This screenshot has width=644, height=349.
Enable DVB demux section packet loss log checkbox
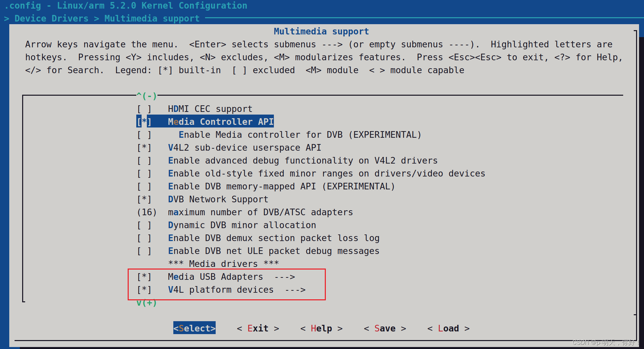[x=144, y=238]
